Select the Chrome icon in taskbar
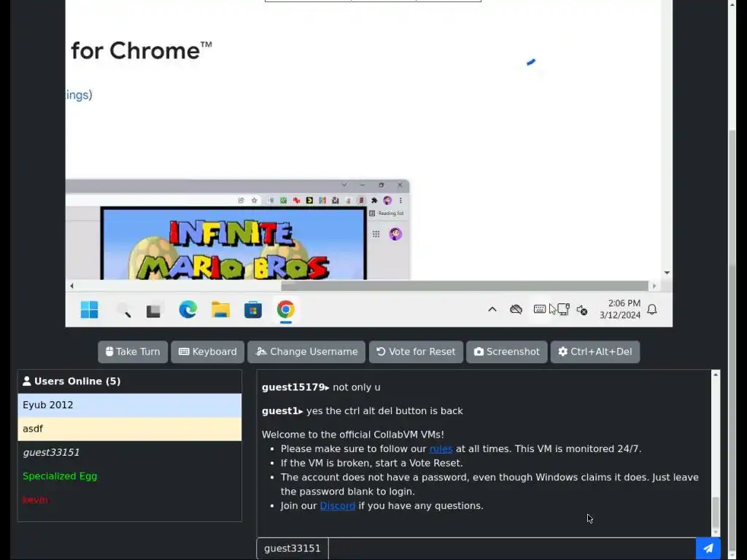 pos(286,309)
